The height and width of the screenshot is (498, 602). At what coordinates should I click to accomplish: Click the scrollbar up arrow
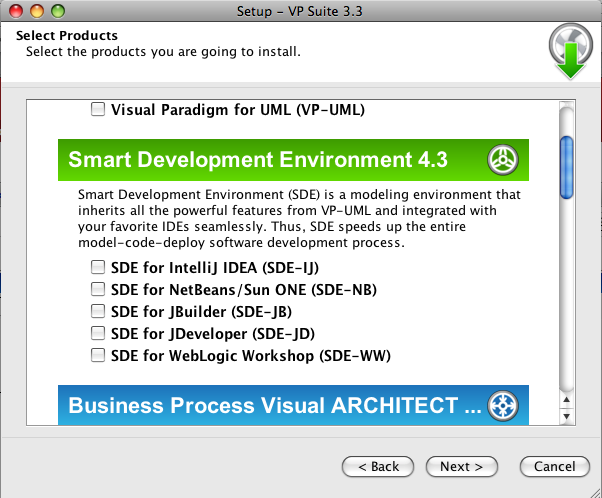[x=566, y=400]
